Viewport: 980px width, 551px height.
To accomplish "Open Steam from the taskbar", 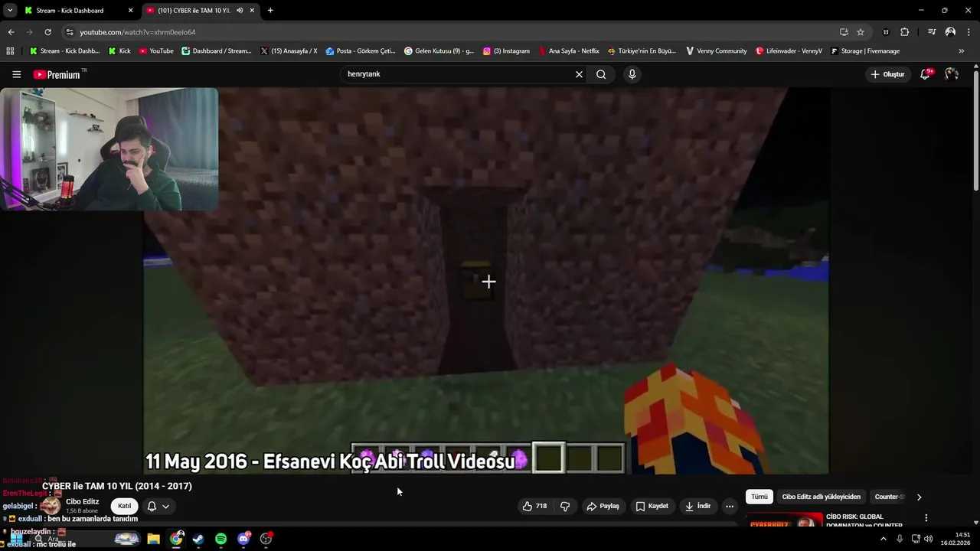I will tap(198, 539).
